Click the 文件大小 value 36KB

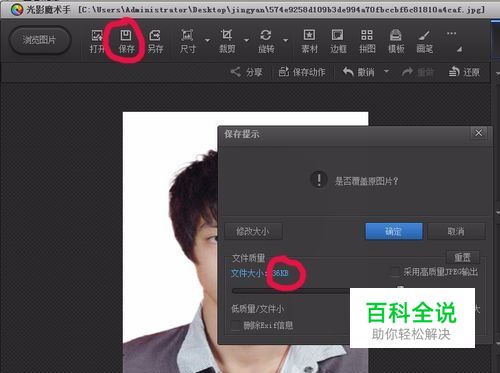point(280,273)
